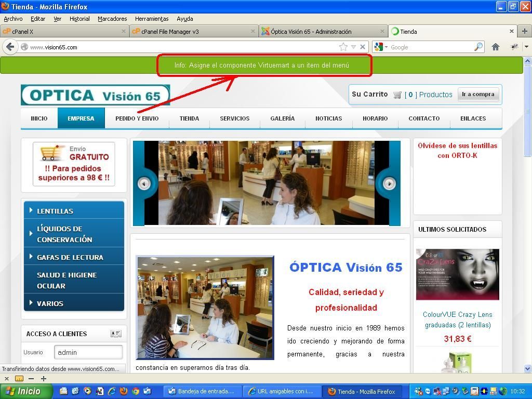Open the [ 0 ] Productos cart link
Image resolution: width=532 pixels, height=399 pixels.
429,95
